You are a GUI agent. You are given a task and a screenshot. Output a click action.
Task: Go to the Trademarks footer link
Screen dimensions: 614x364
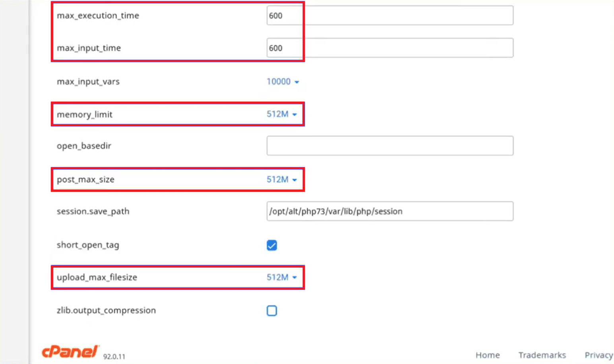click(x=542, y=355)
